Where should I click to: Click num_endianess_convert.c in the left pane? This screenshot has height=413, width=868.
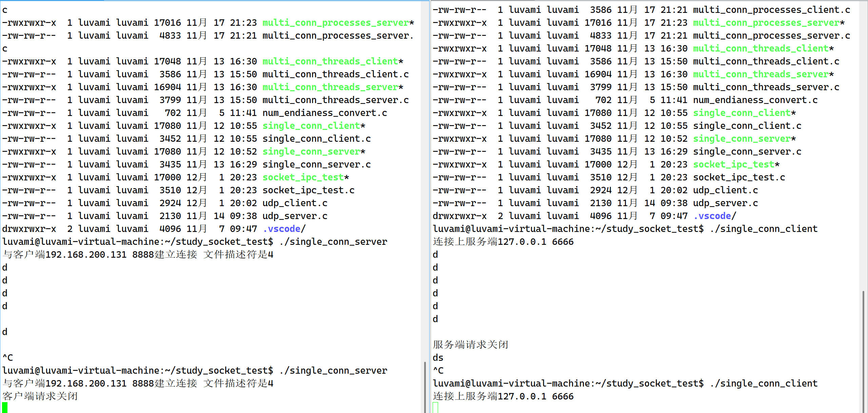click(x=324, y=113)
